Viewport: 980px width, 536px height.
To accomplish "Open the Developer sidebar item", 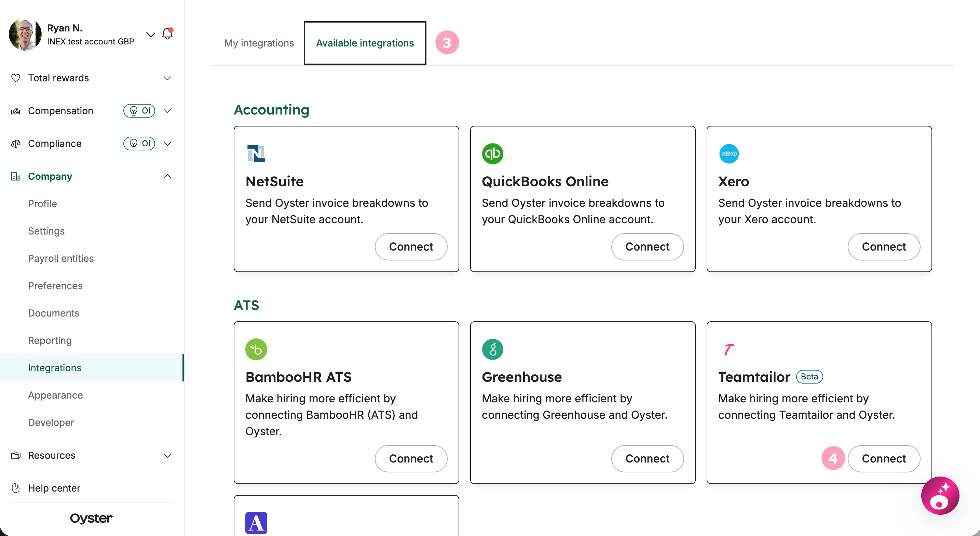I will coord(51,423).
